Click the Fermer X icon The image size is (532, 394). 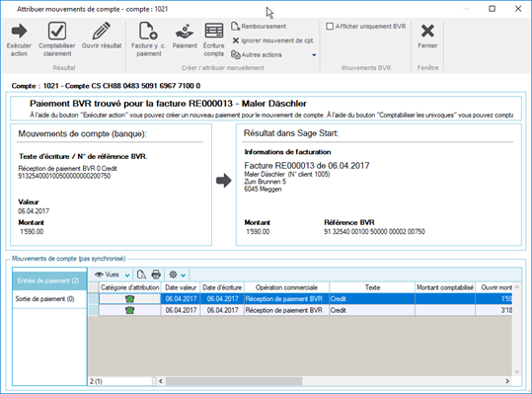[x=427, y=32]
